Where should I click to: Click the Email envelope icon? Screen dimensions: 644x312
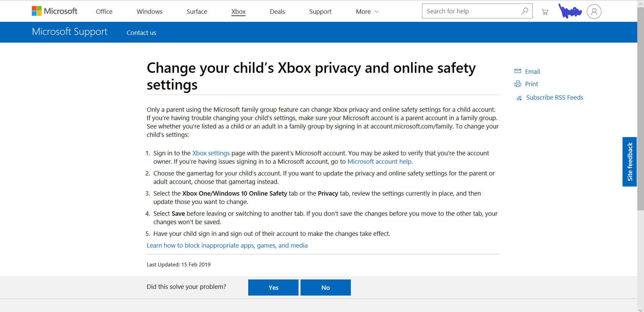coord(518,71)
